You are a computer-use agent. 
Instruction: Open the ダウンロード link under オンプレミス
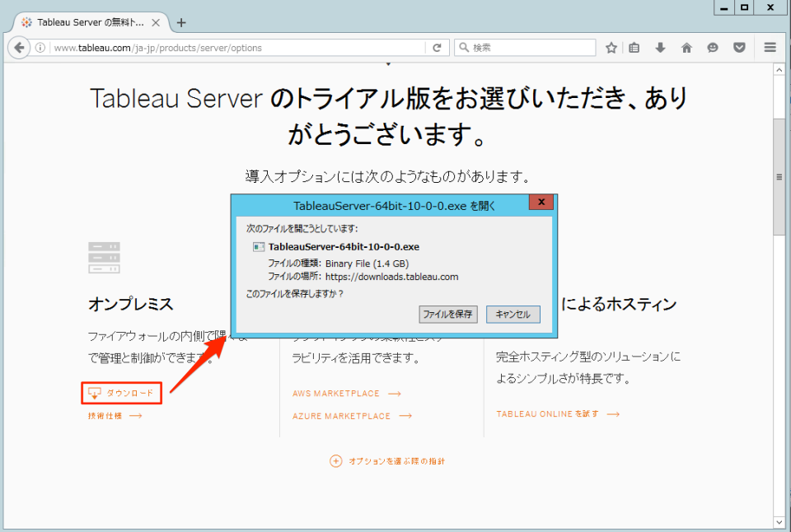121,393
